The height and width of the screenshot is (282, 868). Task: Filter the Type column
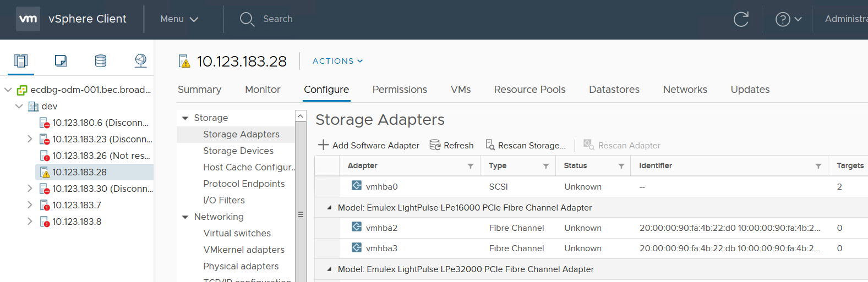pos(546,166)
